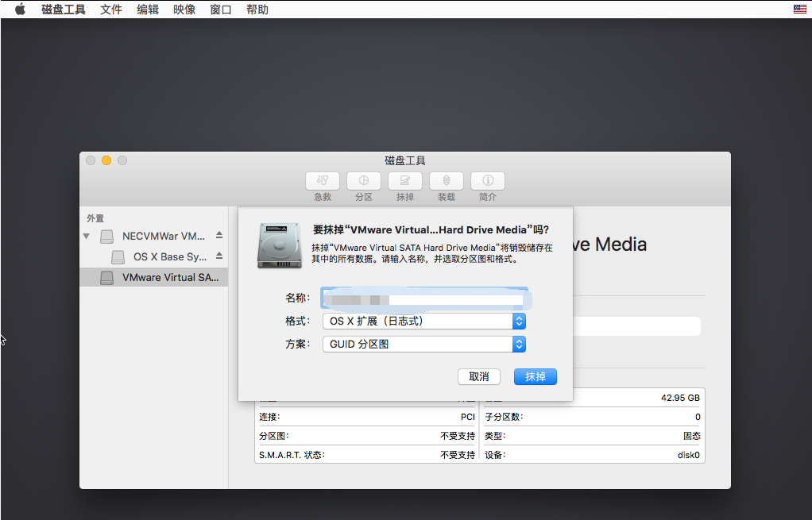The image size is (812, 520).
Task: Click the Partition (分区) toolbar icon
Action: tap(364, 180)
